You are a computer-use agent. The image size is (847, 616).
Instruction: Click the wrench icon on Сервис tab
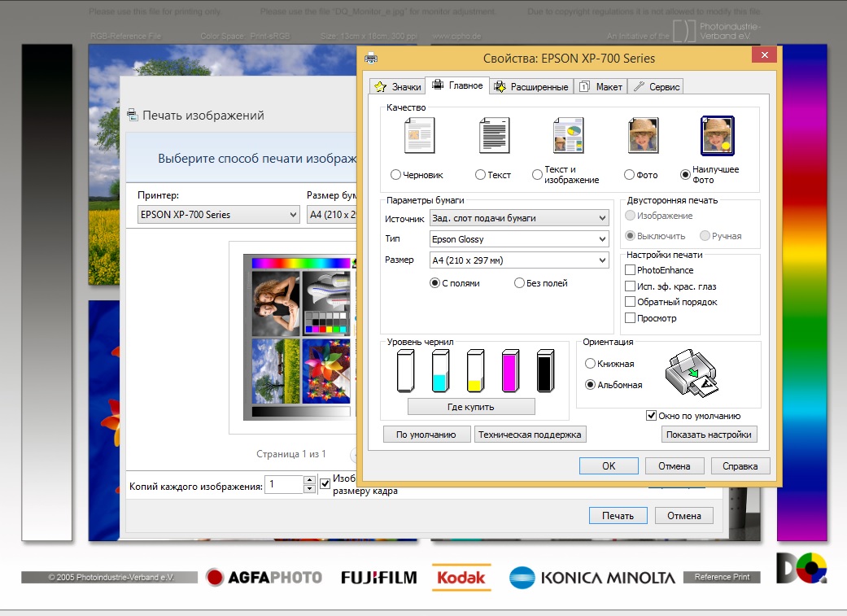(639, 86)
